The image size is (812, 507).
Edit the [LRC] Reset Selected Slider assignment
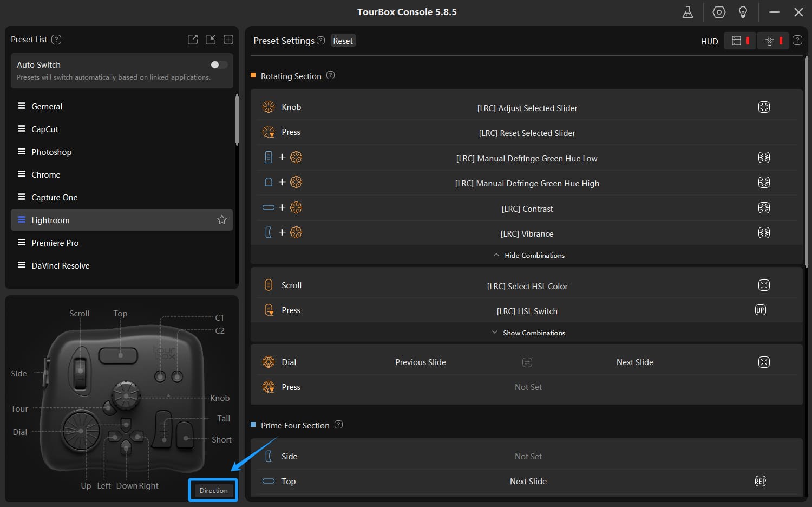pos(527,133)
